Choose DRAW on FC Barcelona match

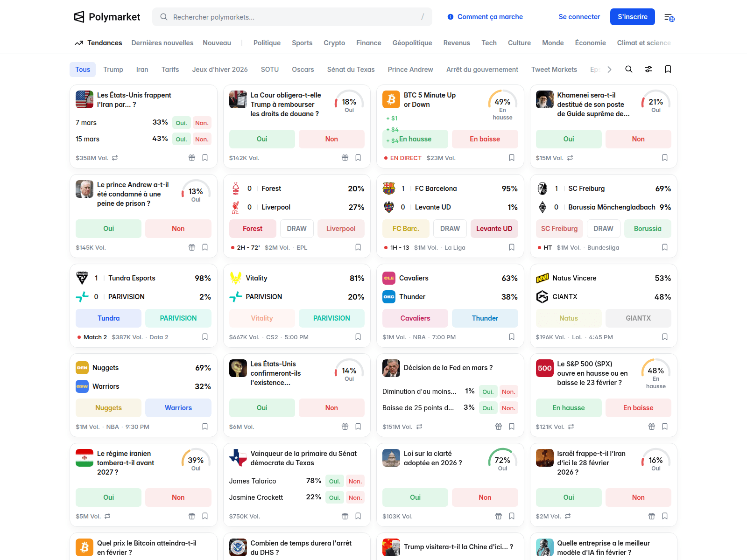[450, 229]
